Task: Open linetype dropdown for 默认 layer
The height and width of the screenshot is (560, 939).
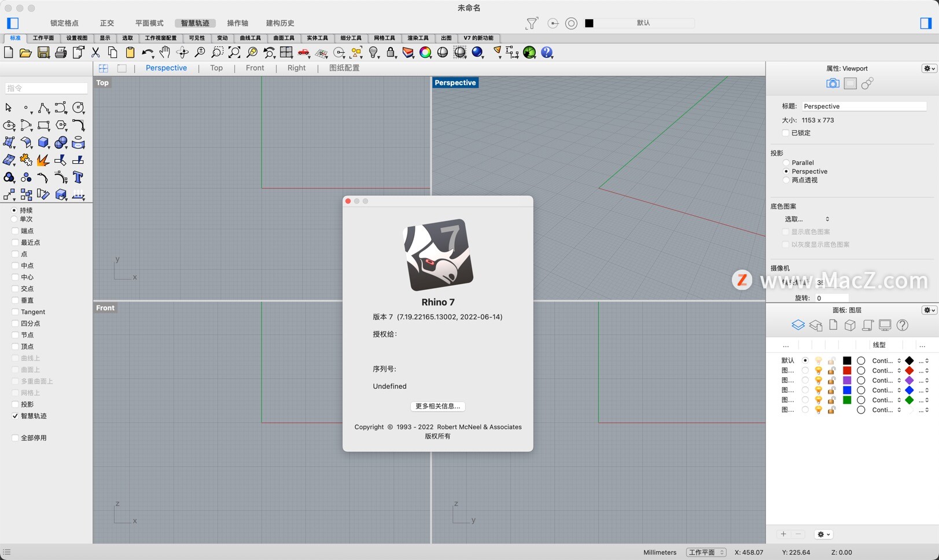Action: 886,360
